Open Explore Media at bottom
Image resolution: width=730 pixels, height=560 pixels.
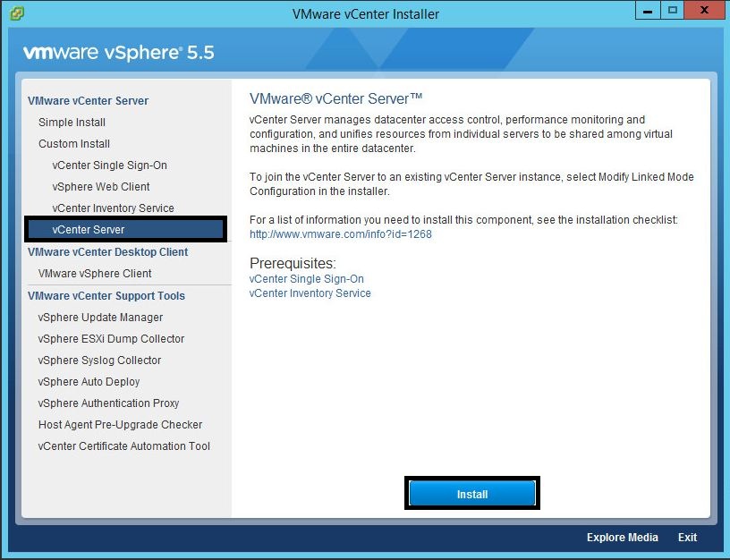point(623,538)
